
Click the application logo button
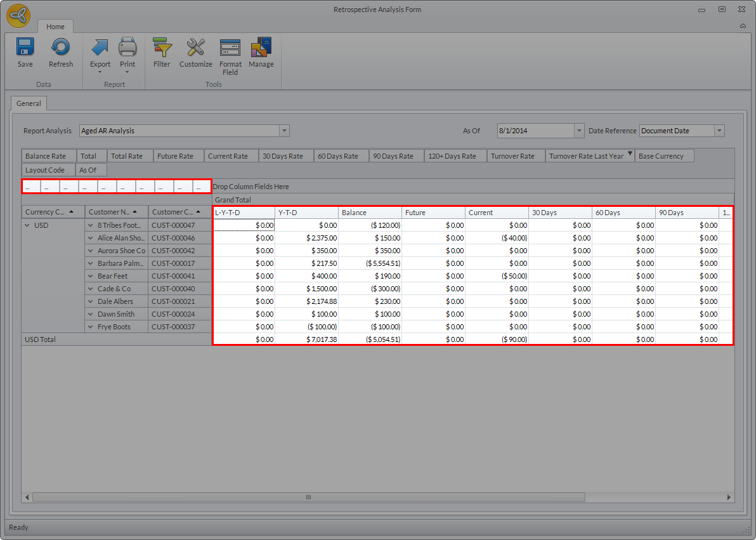coord(18,16)
